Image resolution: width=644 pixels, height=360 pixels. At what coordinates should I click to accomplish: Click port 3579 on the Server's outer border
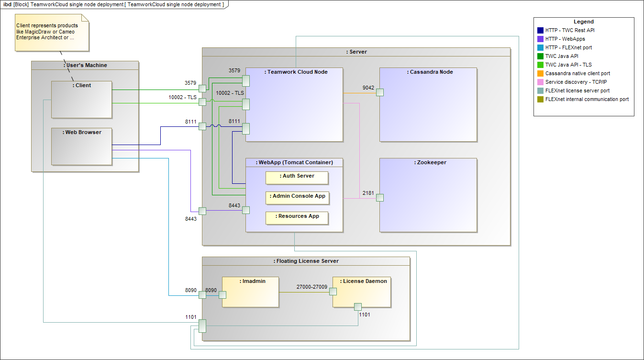click(x=202, y=88)
